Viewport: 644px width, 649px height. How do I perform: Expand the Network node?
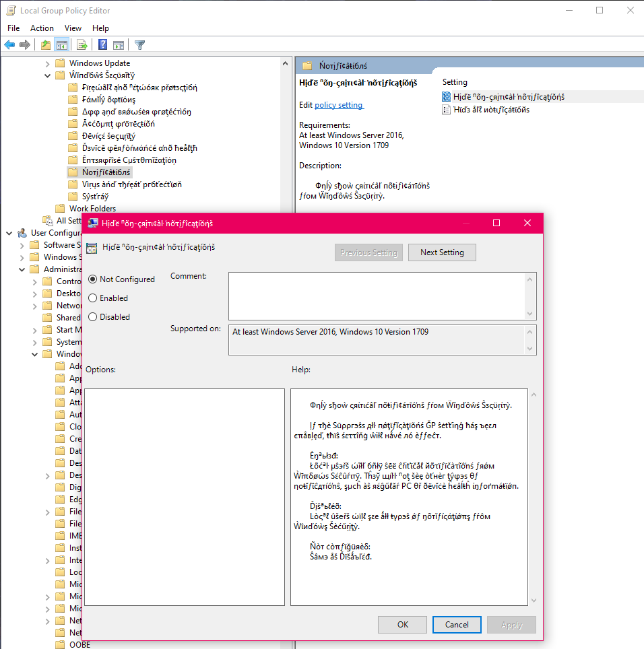coord(35,306)
